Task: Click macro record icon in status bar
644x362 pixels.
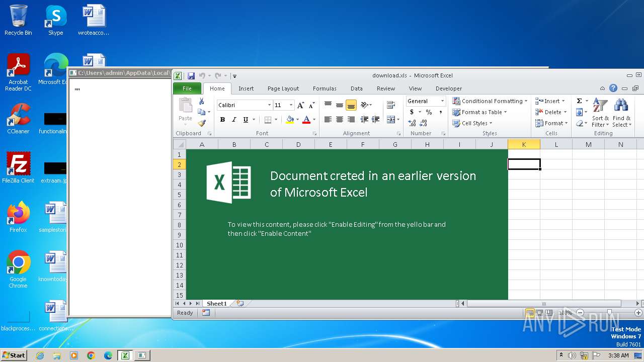Action: tap(206, 313)
